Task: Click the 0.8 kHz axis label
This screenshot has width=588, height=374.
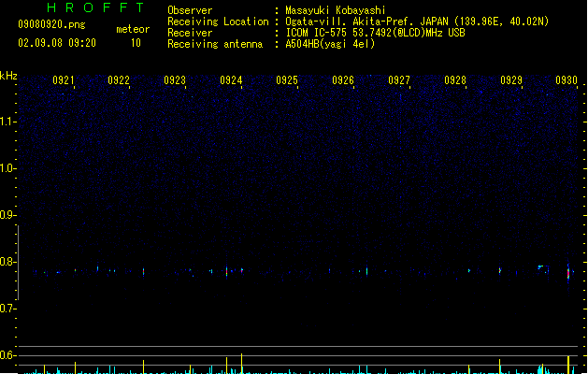Action: [x=7, y=262]
